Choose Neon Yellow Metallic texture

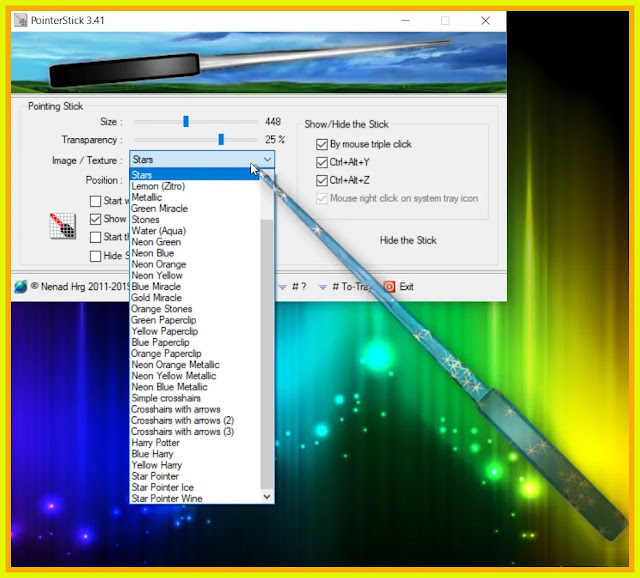pyautogui.click(x=195, y=376)
